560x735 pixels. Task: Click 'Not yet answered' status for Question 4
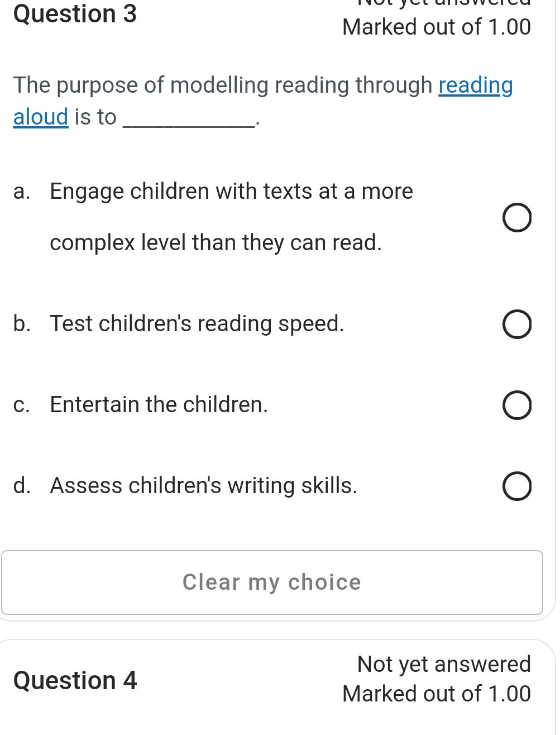(443, 664)
